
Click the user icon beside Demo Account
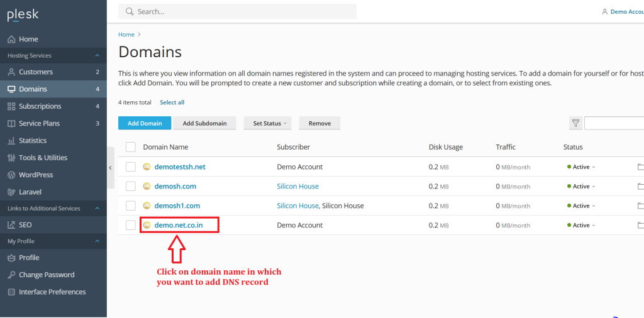click(x=604, y=12)
